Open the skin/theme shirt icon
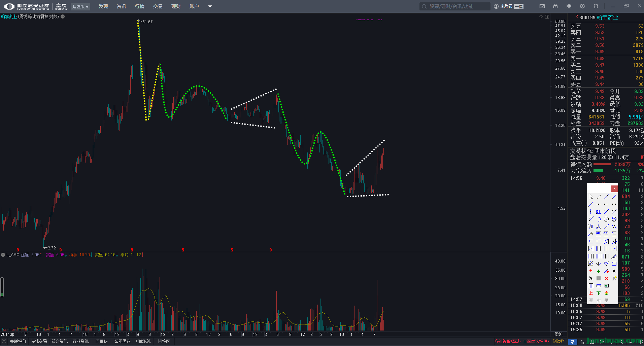 tap(596, 6)
